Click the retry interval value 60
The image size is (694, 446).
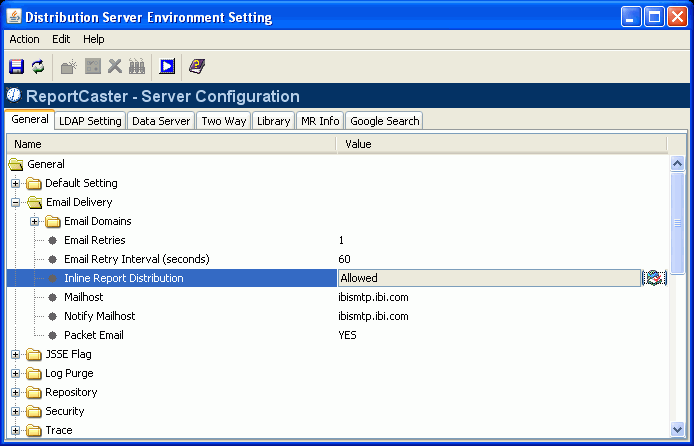coord(344,259)
